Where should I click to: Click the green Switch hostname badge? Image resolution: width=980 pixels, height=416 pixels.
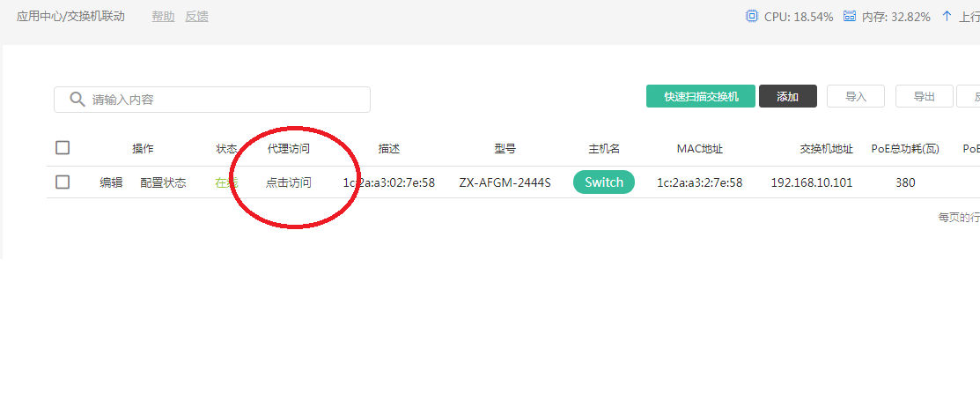point(603,182)
